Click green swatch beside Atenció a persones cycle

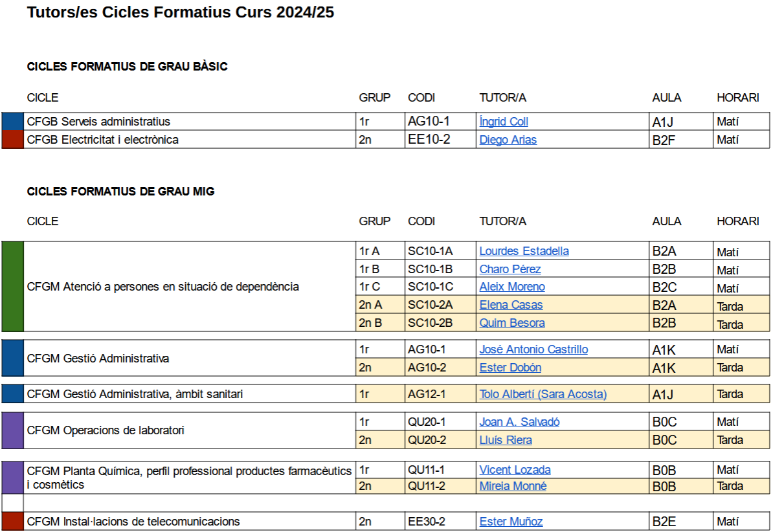pyautogui.click(x=13, y=286)
